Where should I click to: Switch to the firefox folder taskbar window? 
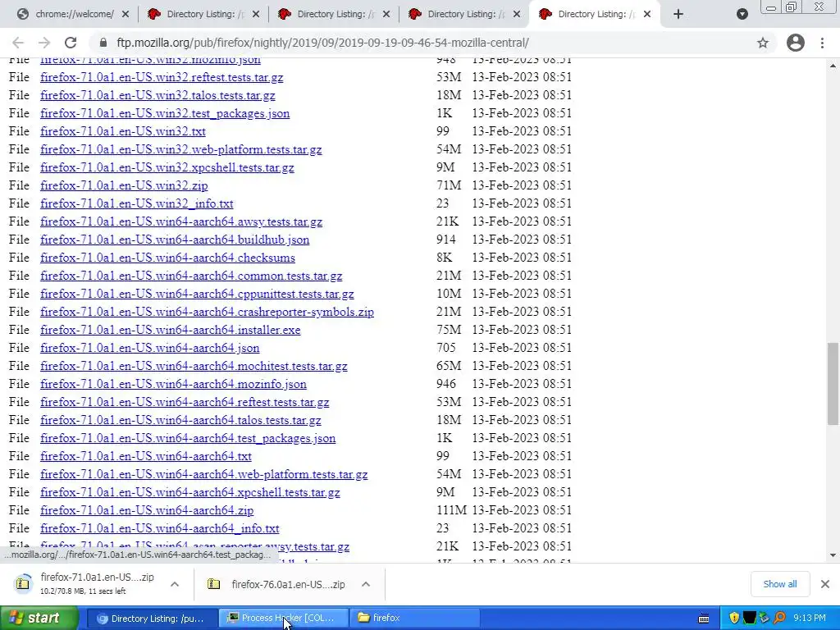tap(415, 619)
